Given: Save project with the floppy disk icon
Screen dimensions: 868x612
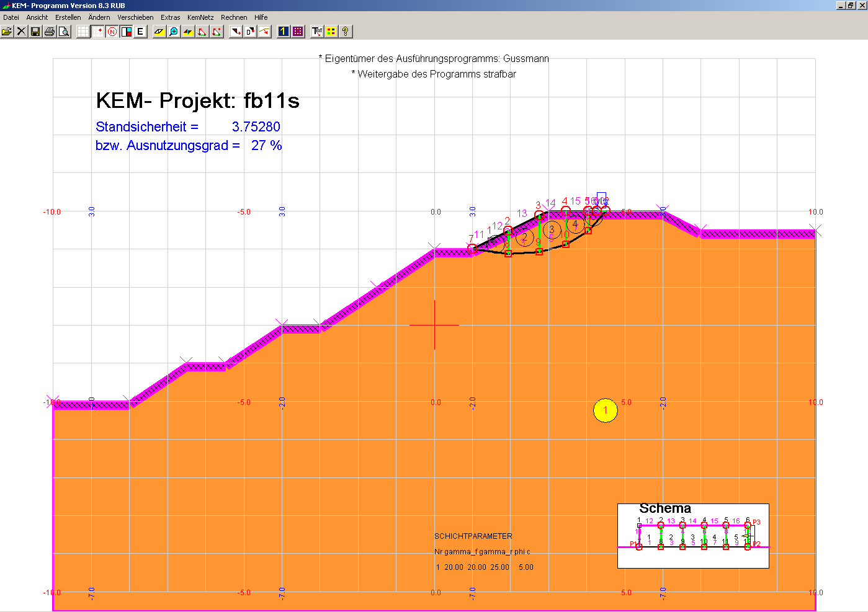Looking at the screenshot, I should (35, 31).
